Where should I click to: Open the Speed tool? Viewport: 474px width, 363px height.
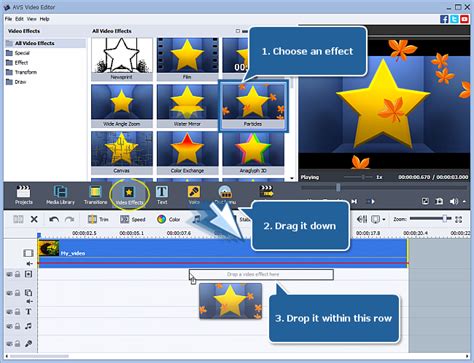click(133, 219)
